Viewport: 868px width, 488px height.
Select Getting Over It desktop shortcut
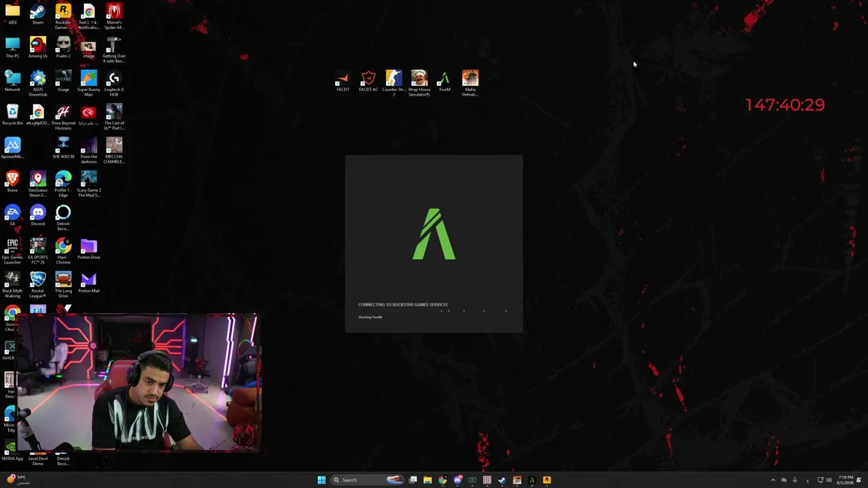pos(114,50)
